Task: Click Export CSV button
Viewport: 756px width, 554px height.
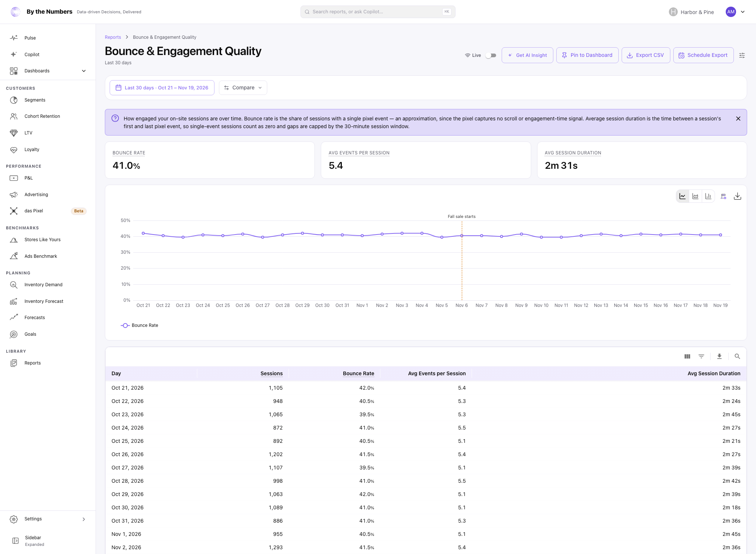Action: 646,55
